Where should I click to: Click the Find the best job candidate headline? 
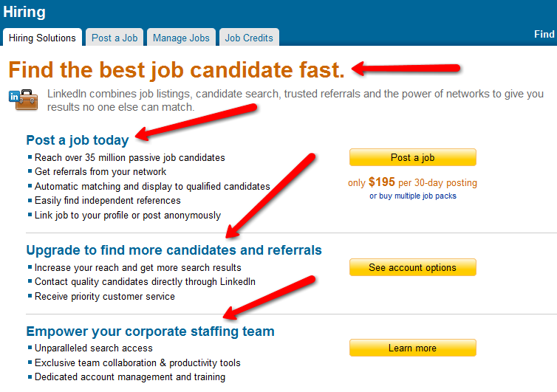click(177, 70)
